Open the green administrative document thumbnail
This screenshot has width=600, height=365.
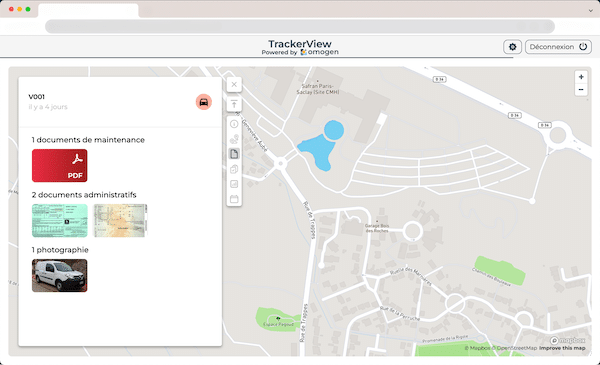click(60, 221)
